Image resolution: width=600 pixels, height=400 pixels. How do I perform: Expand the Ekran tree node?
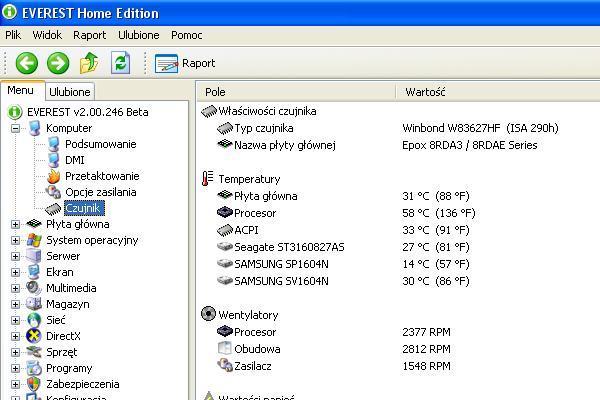click(x=15, y=273)
